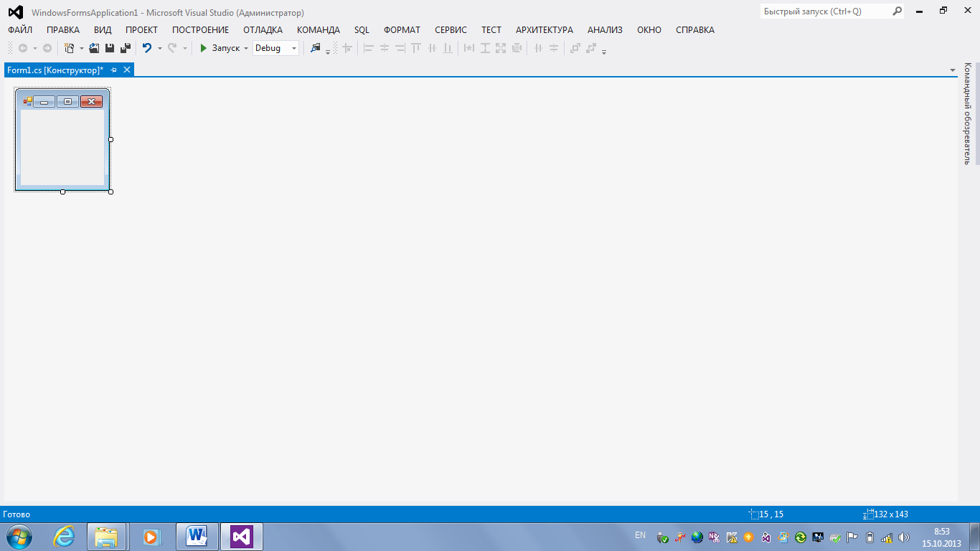
Task: Click the EN language indicator in the taskbar
Action: pyautogui.click(x=641, y=535)
